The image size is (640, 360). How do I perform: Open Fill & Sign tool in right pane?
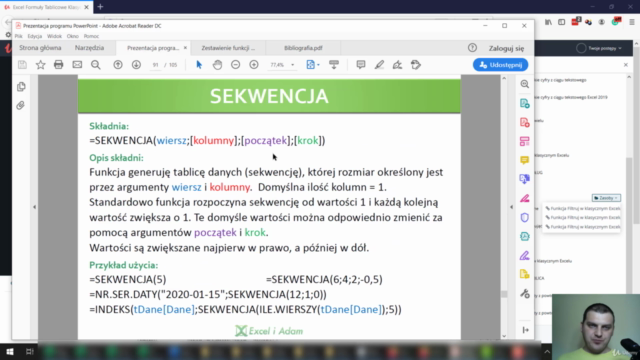tap(525, 198)
